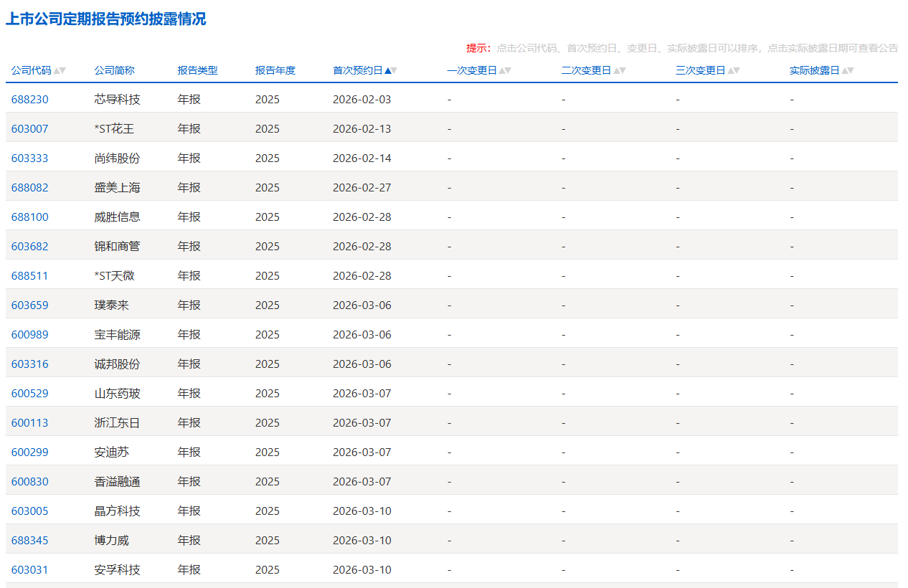Click code 600989 beside 宝丰能源
Image resolution: width=908 pixels, height=588 pixels.
tap(29, 334)
